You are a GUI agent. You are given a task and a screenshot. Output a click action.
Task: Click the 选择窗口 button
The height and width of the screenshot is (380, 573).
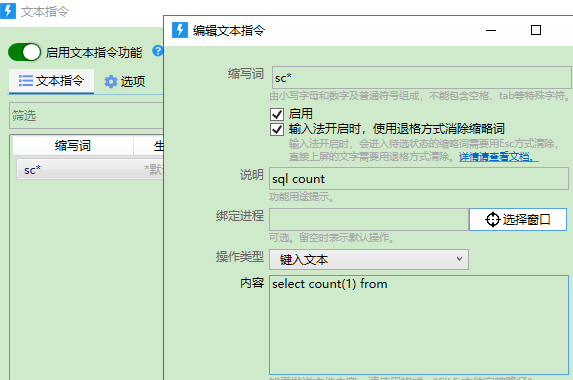(x=518, y=220)
